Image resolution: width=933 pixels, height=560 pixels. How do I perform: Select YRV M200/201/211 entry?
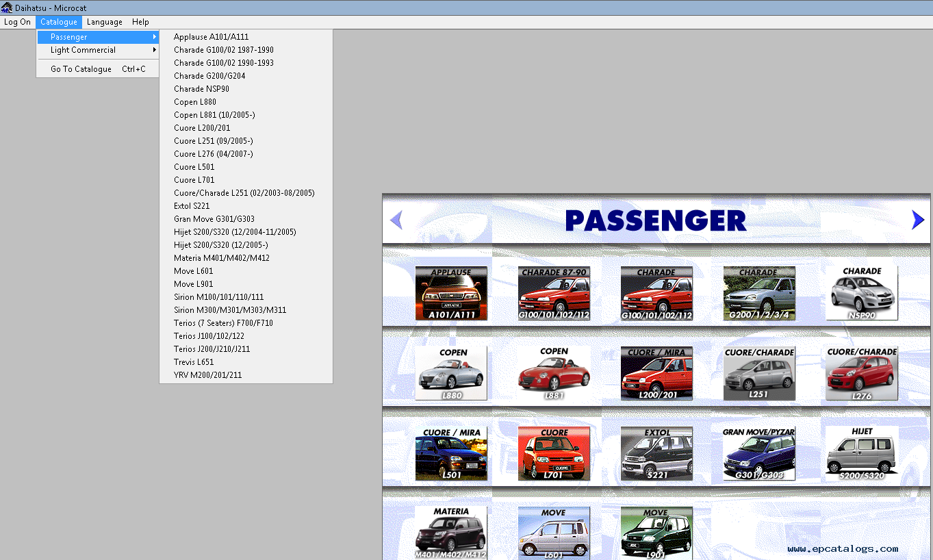point(246,375)
